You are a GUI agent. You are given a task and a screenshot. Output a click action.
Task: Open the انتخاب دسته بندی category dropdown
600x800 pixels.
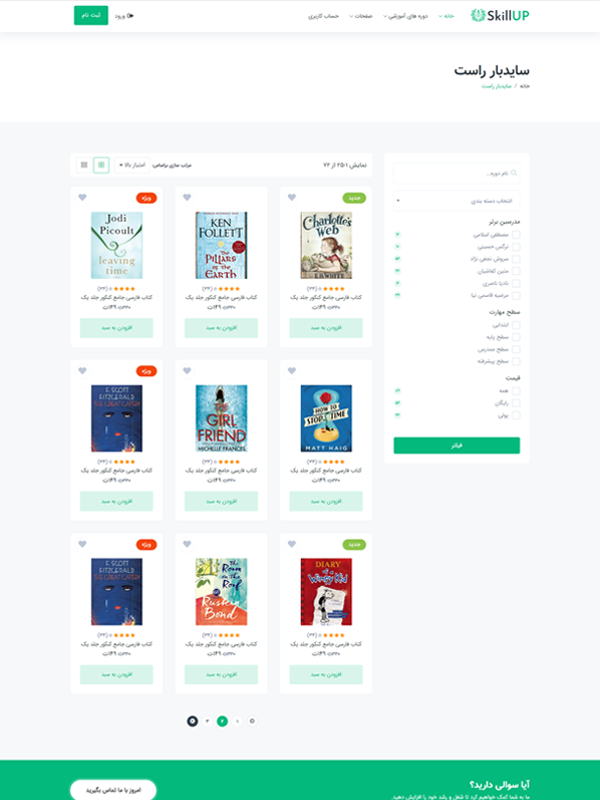(457, 201)
